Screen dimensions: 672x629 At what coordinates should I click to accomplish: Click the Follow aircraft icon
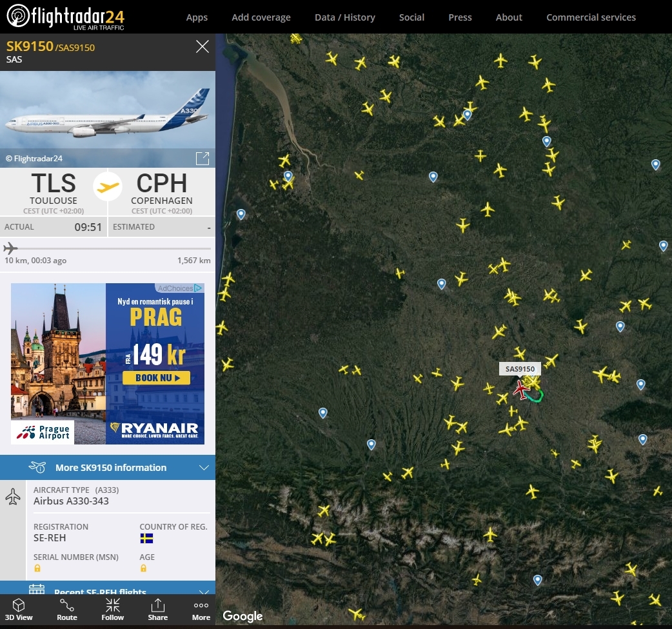(x=113, y=605)
